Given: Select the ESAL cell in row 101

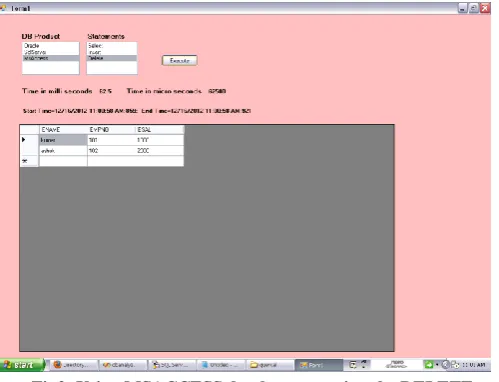Looking at the screenshot, I should (x=159, y=140).
